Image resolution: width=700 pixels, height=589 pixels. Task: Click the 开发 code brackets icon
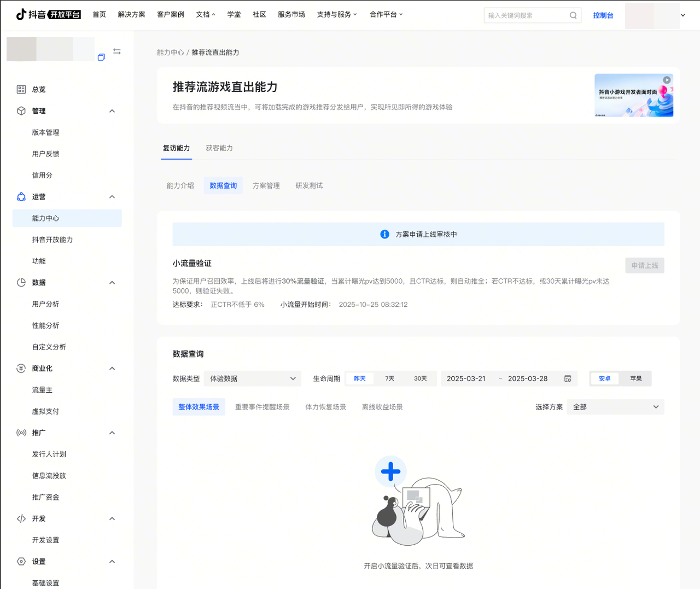(21, 518)
